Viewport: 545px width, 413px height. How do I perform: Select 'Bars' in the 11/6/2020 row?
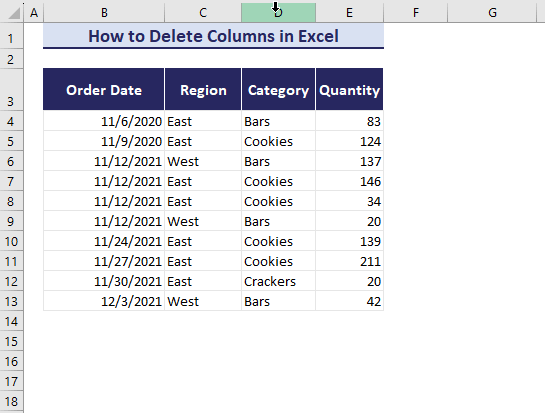pos(278,121)
